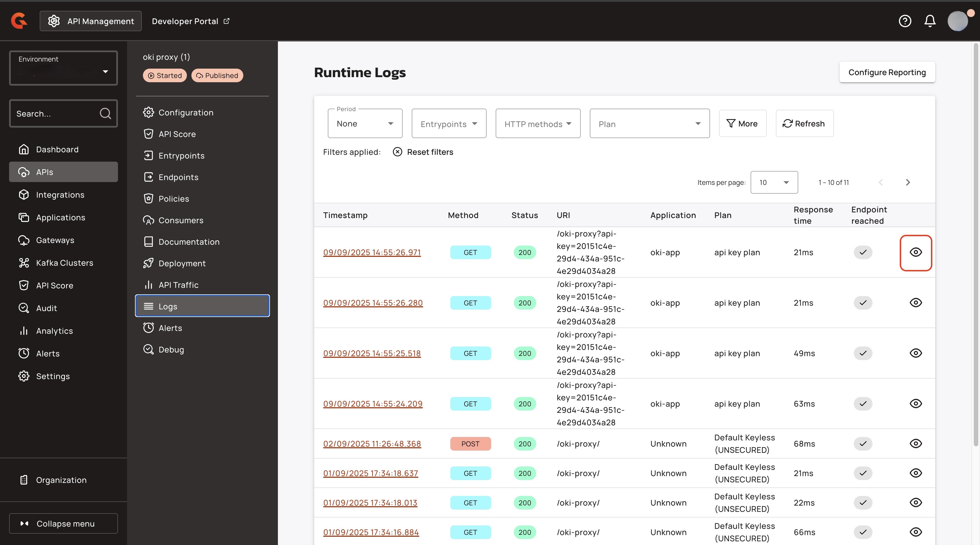This screenshot has width=980, height=545.
Task: View details eye icon for POST log
Action: pyautogui.click(x=915, y=443)
